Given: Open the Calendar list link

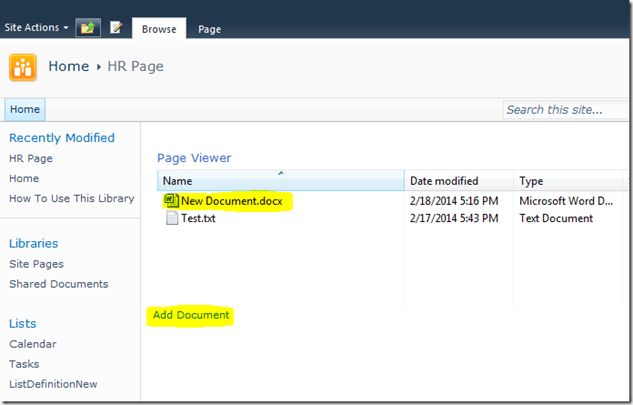Looking at the screenshot, I should 32,344.
